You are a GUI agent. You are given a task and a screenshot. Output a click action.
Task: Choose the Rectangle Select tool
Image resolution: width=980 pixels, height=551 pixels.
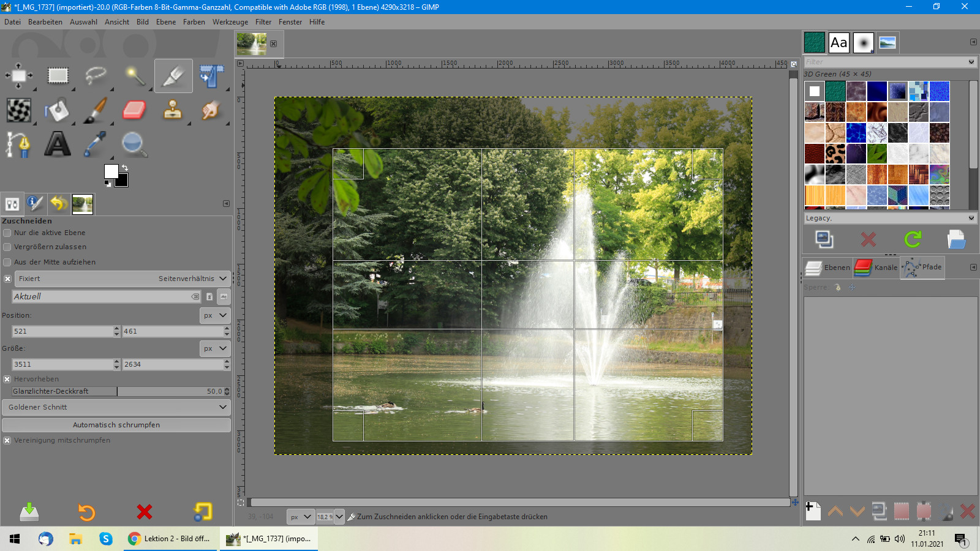[58, 75]
